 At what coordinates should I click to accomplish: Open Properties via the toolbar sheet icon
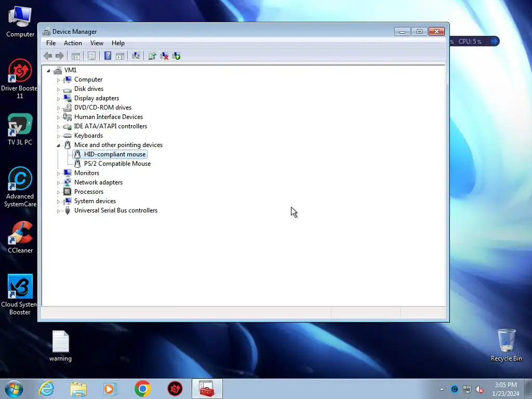tap(91, 56)
